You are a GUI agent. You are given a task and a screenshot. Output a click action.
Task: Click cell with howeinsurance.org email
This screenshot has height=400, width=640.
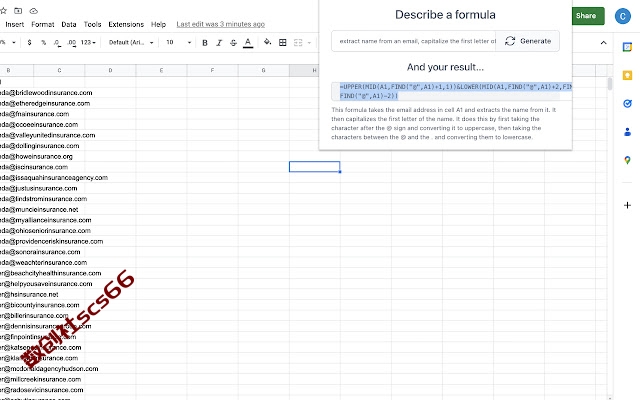(36, 156)
